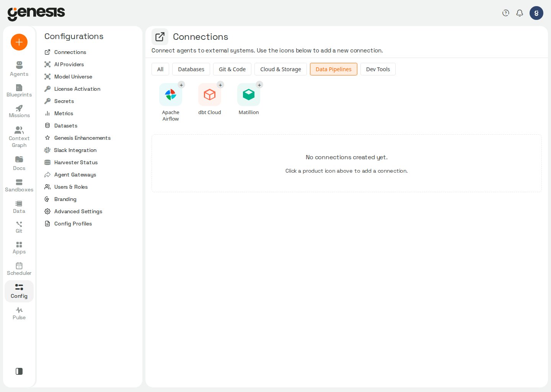Click the orange plus create button
The height and width of the screenshot is (392, 551).
pyautogui.click(x=19, y=42)
